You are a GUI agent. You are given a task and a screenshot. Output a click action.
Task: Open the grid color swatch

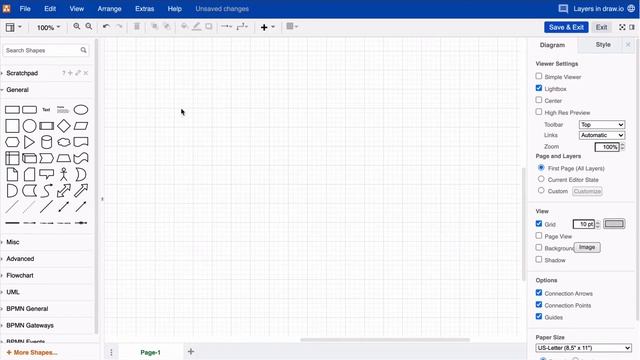(614, 224)
